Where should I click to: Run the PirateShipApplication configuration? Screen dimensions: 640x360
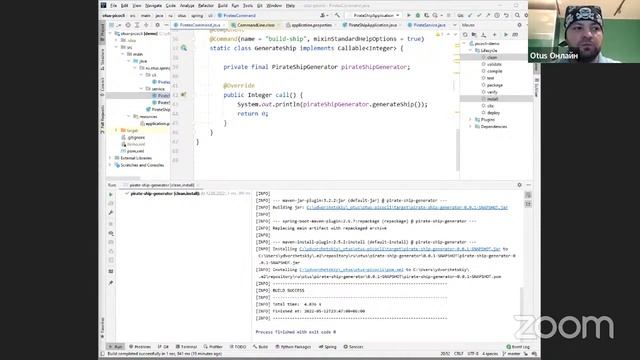tap(409, 15)
